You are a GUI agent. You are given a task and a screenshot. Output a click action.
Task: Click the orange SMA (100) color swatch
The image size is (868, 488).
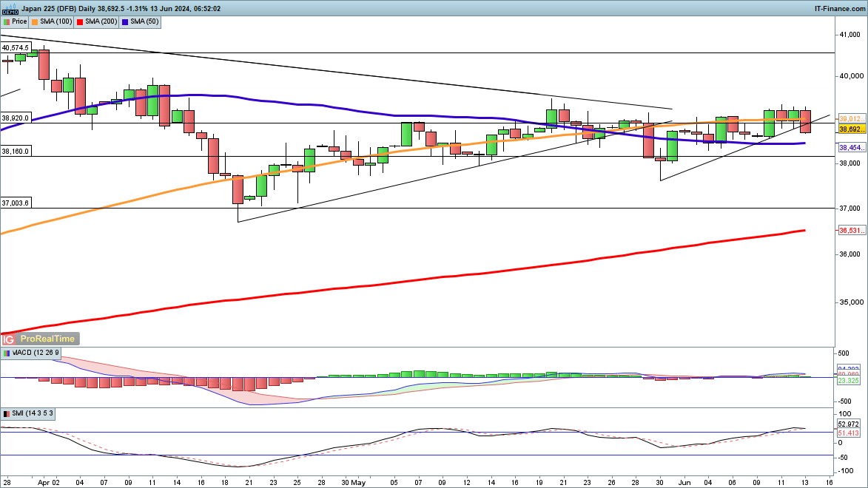pyautogui.click(x=36, y=21)
